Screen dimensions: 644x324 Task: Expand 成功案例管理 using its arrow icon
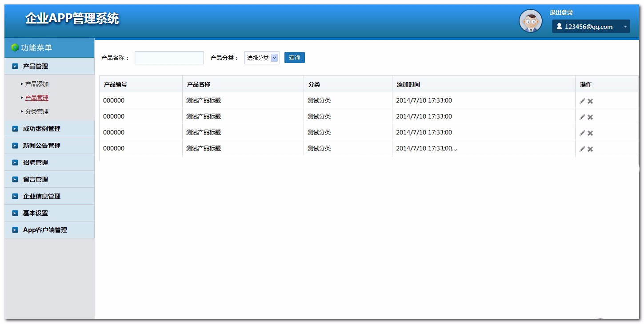pyautogui.click(x=15, y=129)
